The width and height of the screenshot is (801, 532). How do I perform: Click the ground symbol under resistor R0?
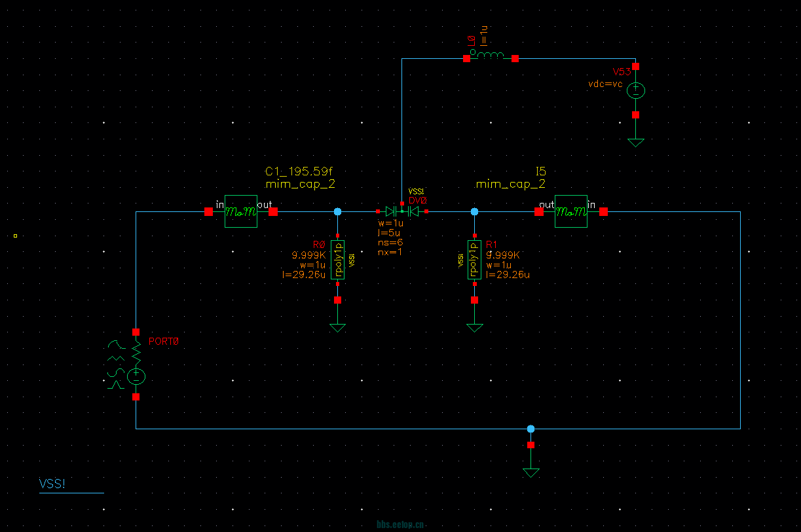click(337, 328)
